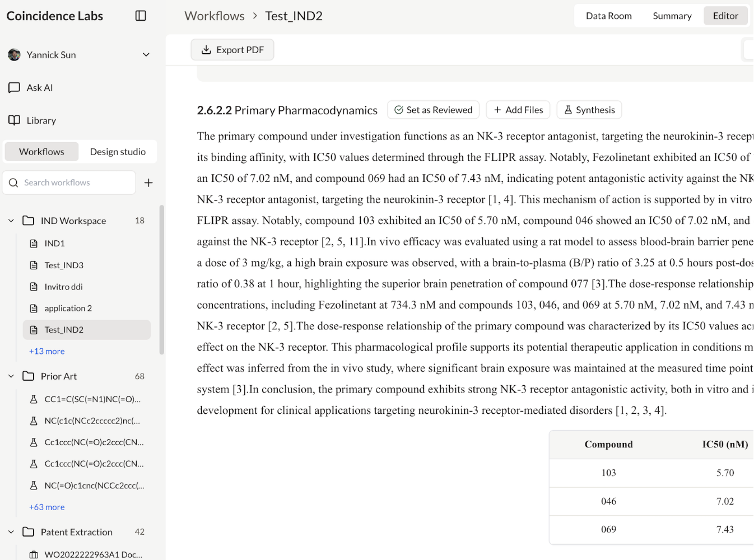This screenshot has height=560, width=754.
Task: Add a new workflow with the plus icon
Action: 148,183
